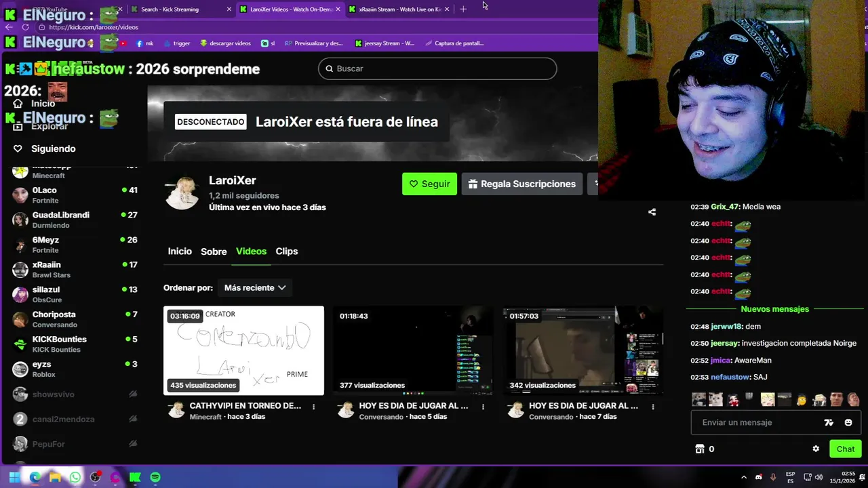Go to Inicio in the left sidebar
Screen dimensions: 868x488
43,104
